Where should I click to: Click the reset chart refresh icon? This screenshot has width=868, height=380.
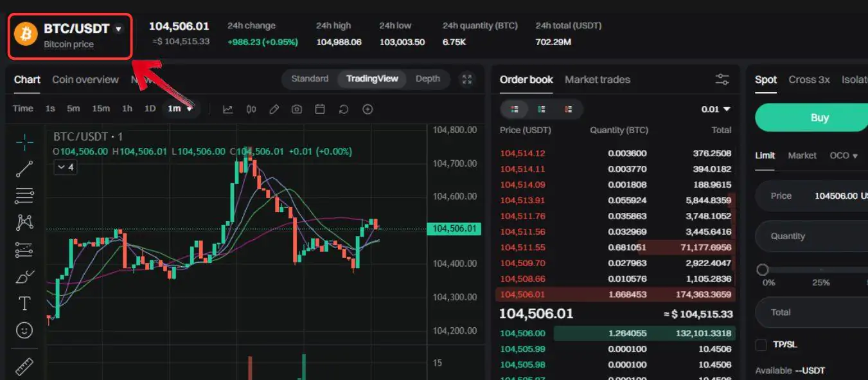tap(344, 109)
